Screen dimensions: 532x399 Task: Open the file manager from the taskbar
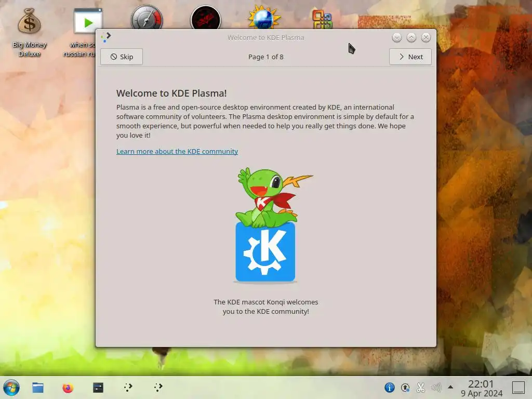tap(37, 388)
